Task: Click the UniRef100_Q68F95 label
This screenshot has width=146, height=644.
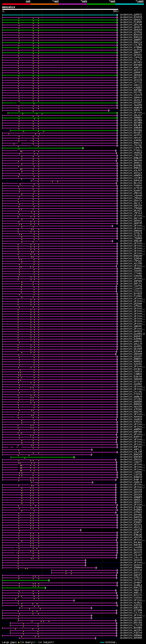Action: point(131,223)
